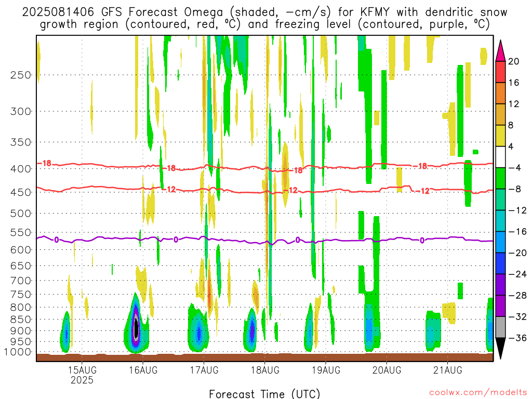Screen dimensions: 532x399
Task: Click the 850 pressure level label
Action: 21,320
